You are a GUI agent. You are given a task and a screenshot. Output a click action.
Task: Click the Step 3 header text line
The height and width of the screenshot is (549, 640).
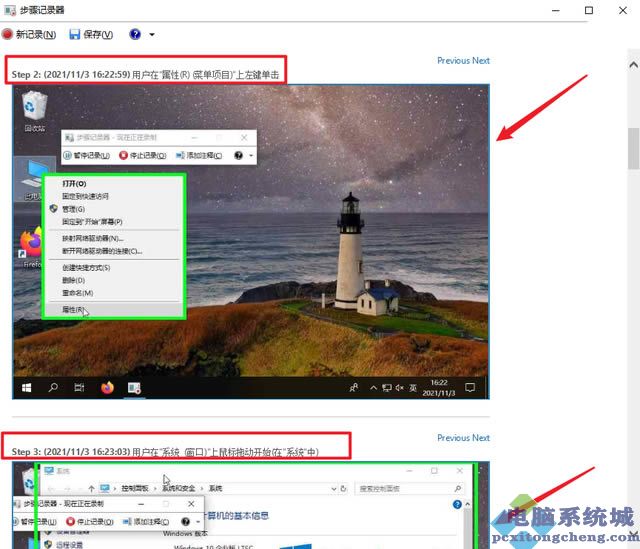[x=165, y=452]
